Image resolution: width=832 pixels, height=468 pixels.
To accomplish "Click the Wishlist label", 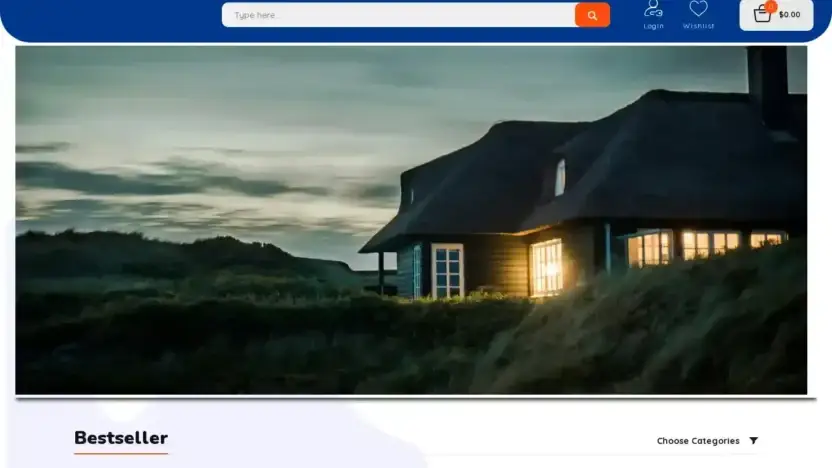I will tap(698, 25).
